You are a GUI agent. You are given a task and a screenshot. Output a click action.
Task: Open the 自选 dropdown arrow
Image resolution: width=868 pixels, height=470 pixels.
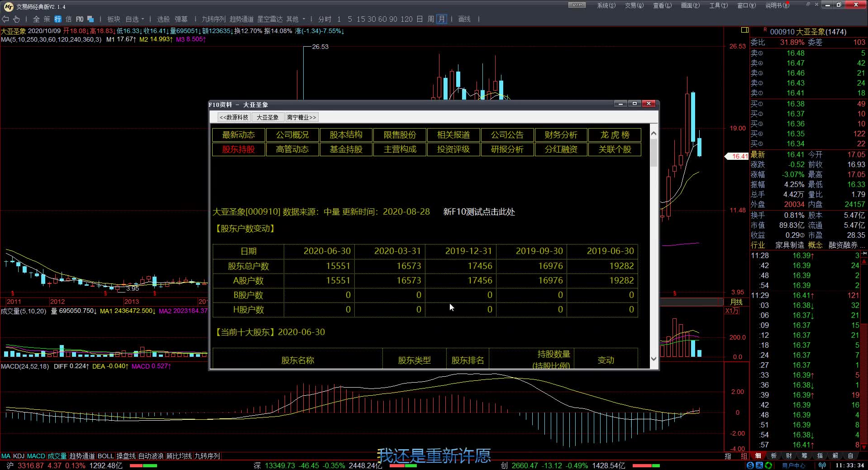pyautogui.click(x=143, y=19)
